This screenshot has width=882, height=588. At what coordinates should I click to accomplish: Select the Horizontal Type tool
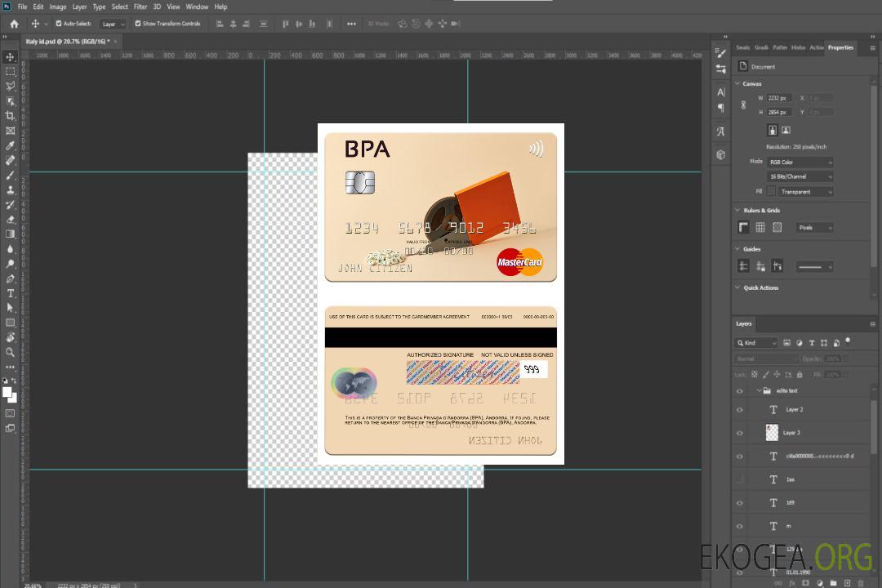coord(10,293)
